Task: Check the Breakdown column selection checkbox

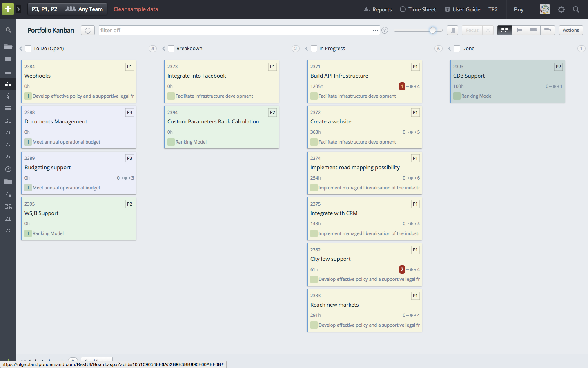Action: point(171,48)
